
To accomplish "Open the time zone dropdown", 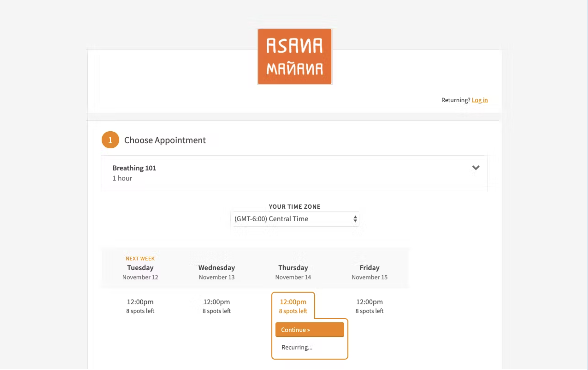I will (295, 219).
